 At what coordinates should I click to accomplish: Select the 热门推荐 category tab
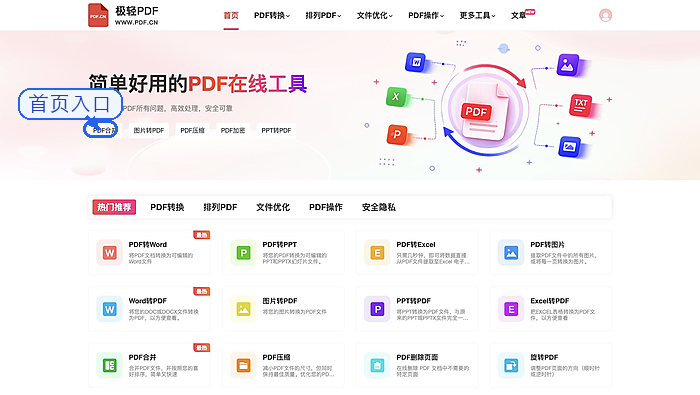[114, 207]
